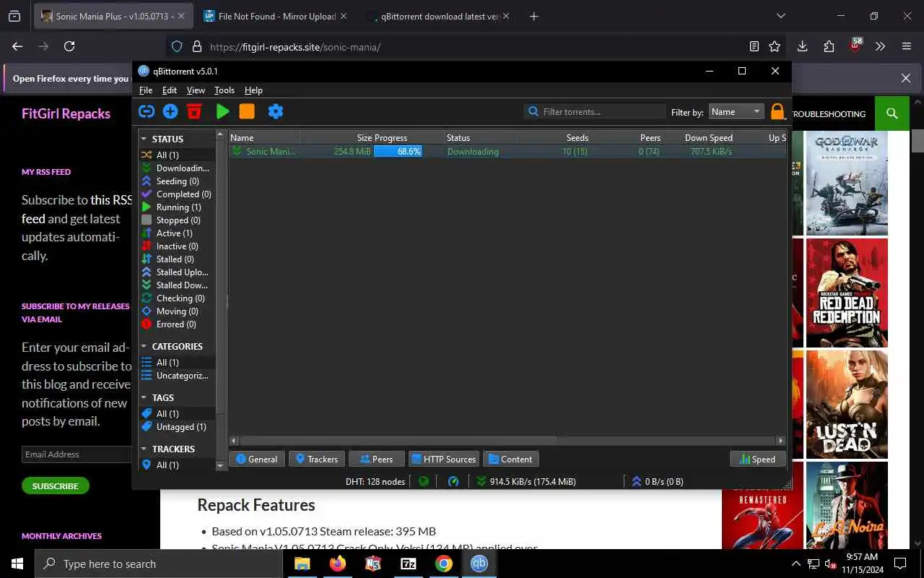Switch to the HTTP Sources tab

tap(443, 459)
